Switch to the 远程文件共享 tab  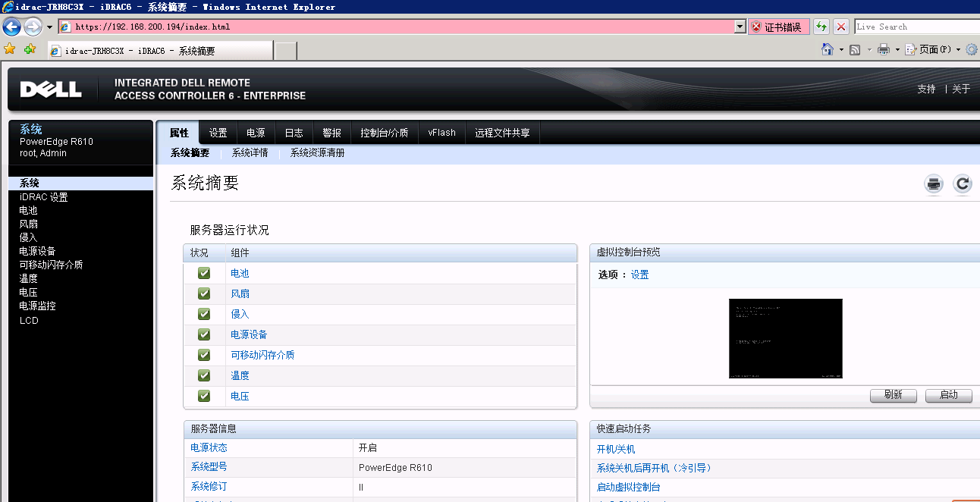pos(503,133)
